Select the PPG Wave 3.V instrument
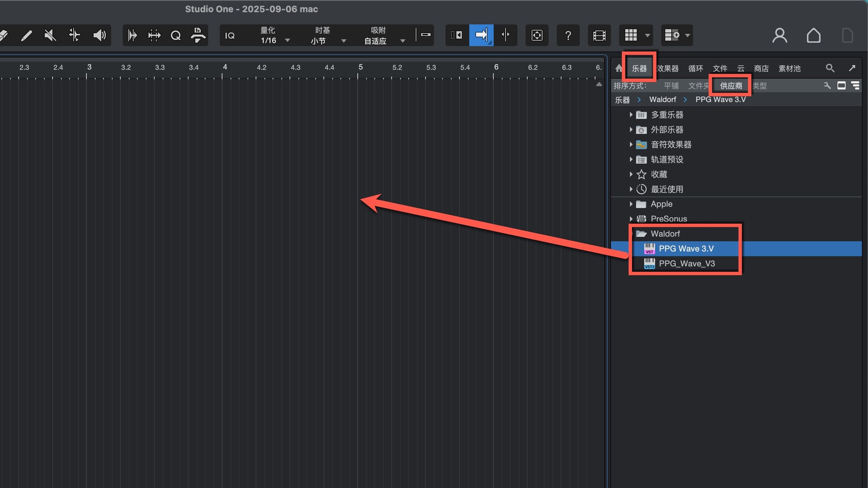The image size is (868, 488). [x=736, y=249]
